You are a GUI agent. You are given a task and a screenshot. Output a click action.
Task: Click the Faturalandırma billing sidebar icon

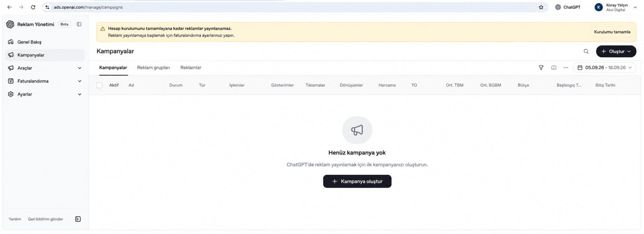pos(11,81)
